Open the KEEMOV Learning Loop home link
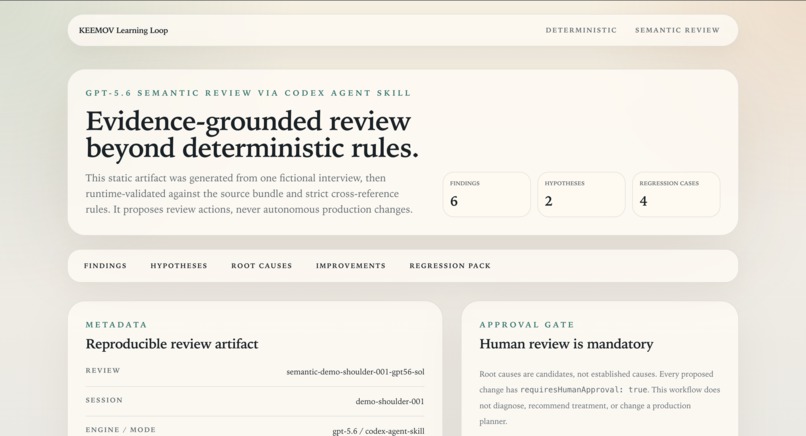 coord(123,30)
